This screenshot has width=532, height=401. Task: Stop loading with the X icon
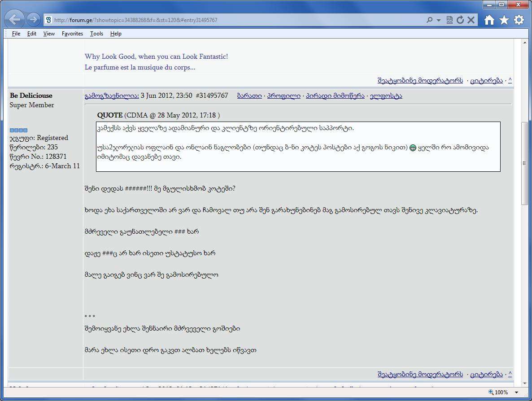click(x=471, y=20)
